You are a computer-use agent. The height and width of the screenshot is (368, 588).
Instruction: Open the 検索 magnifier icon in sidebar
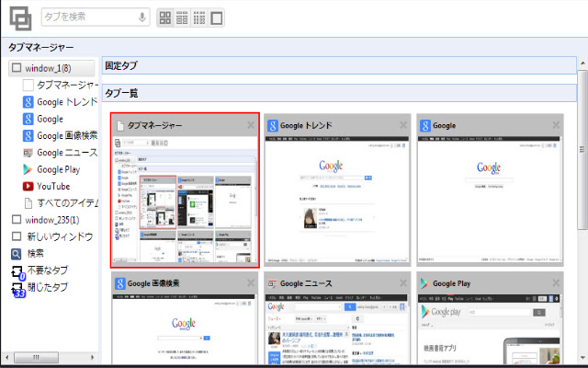[x=17, y=254]
